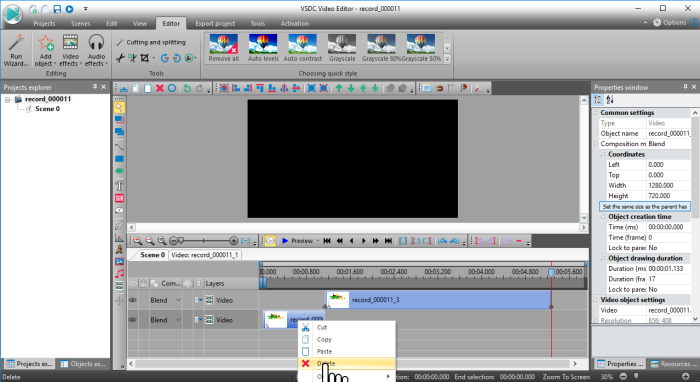
Task: Click the Width value field 1280.000
Action: (668, 186)
